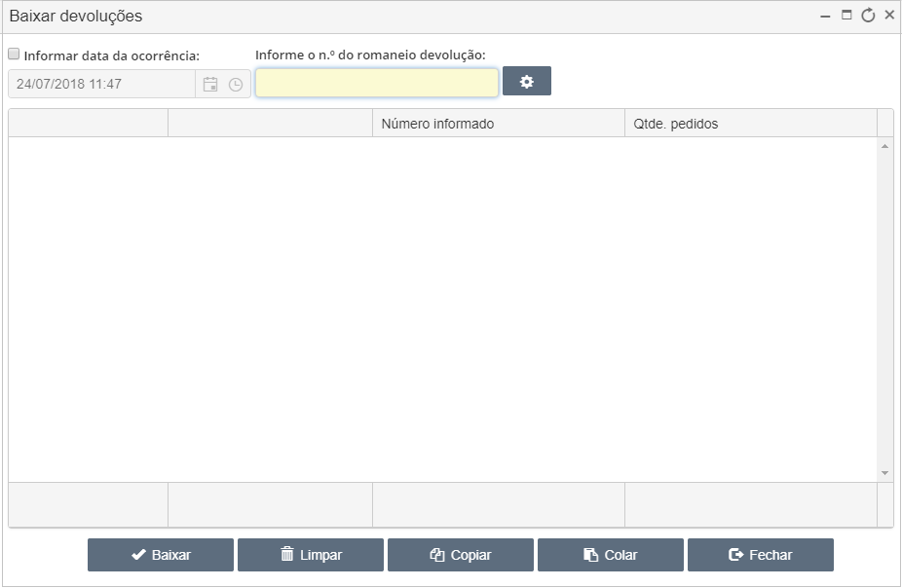
Task: Open settings with the gear button
Action: point(527,81)
